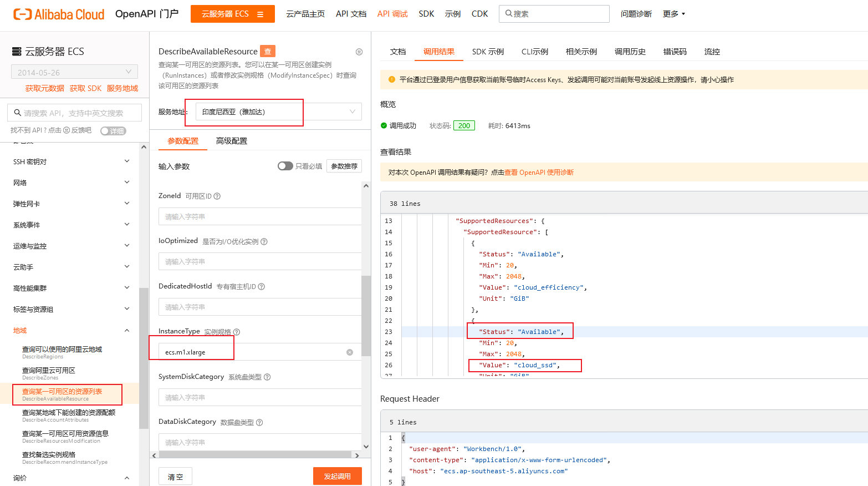Toggle the detail switch in the sidebar

tap(113, 131)
